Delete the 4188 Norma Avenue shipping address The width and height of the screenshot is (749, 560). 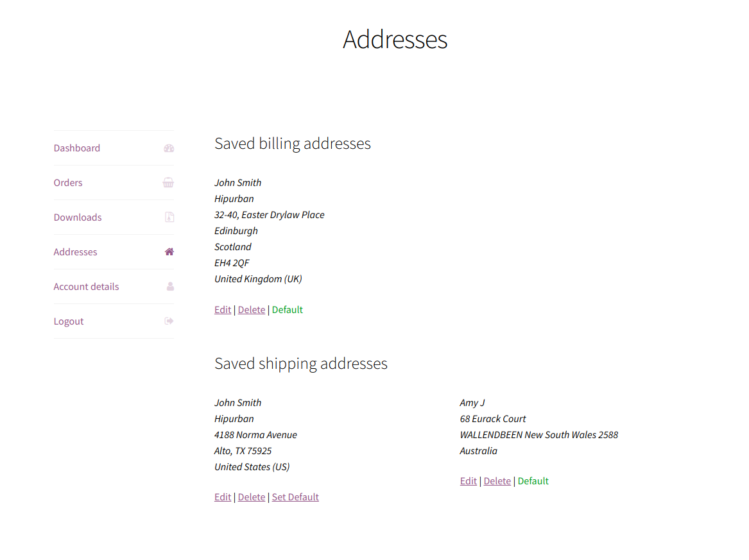click(x=251, y=496)
